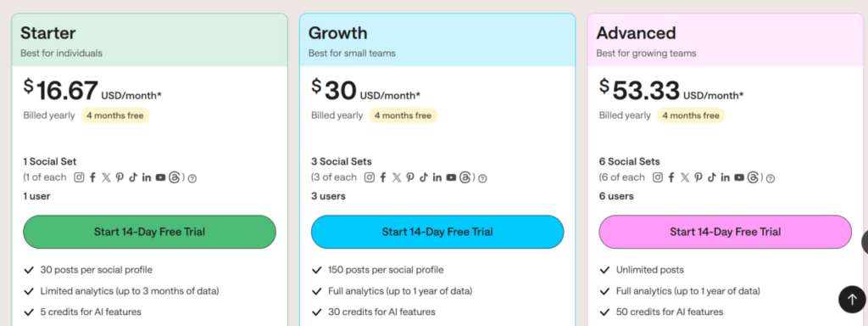Click the Starter '4 months free' badge
The height and width of the screenshot is (326, 868).
tap(115, 115)
